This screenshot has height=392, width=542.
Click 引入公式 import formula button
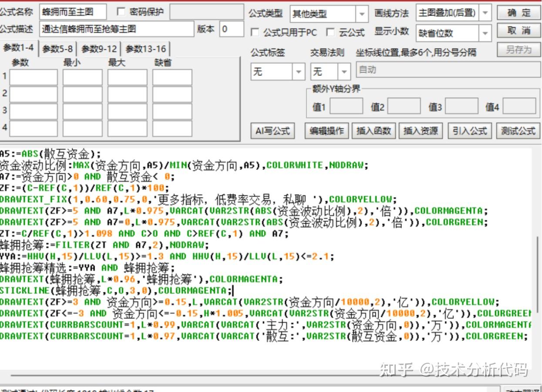pyautogui.click(x=470, y=131)
